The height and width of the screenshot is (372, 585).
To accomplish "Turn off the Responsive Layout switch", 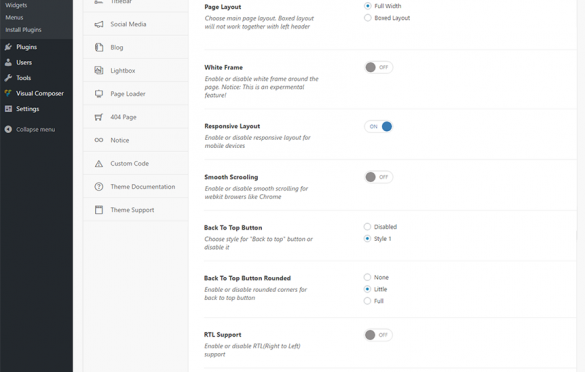I will point(378,126).
